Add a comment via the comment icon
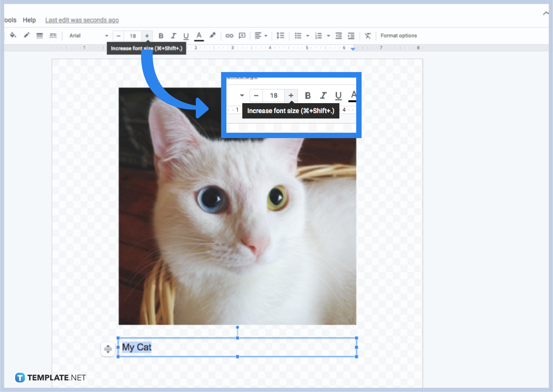Viewport: 553px width, 392px height. point(242,35)
